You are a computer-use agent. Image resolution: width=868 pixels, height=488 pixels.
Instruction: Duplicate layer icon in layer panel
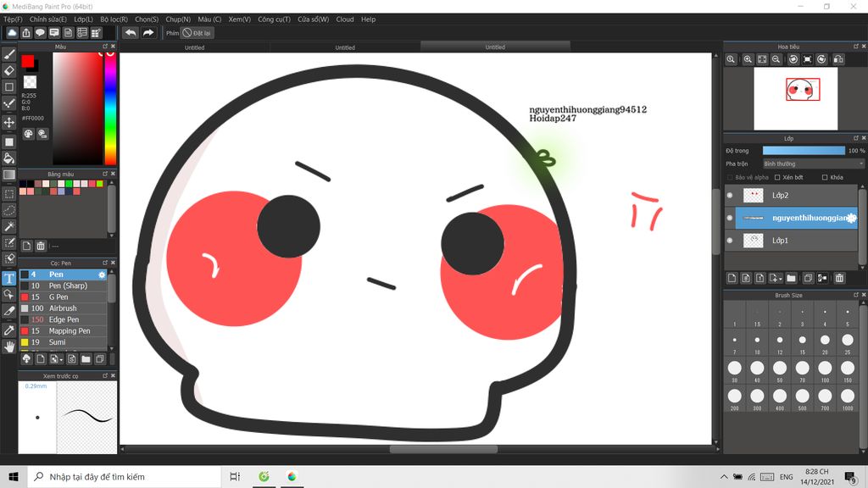point(808,278)
